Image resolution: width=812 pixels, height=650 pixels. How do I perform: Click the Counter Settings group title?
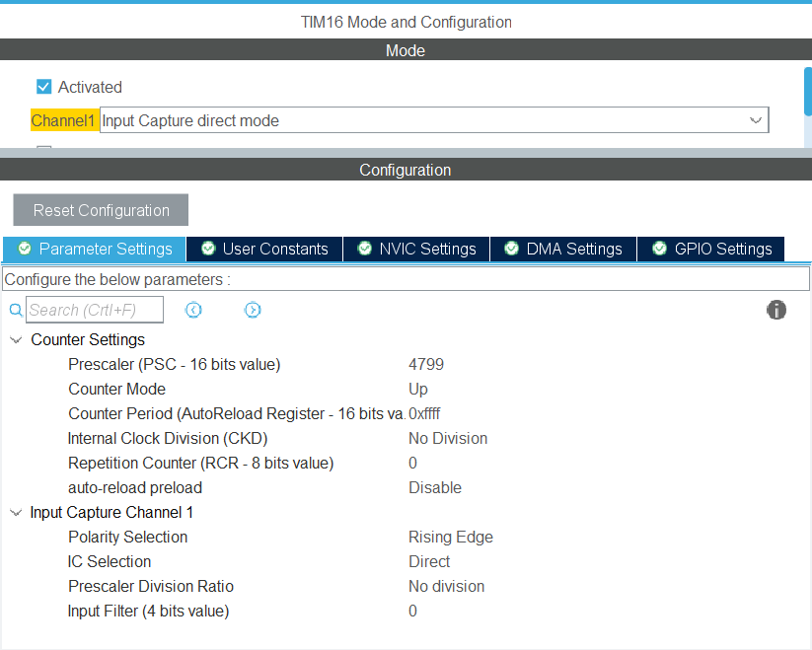click(x=88, y=340)
